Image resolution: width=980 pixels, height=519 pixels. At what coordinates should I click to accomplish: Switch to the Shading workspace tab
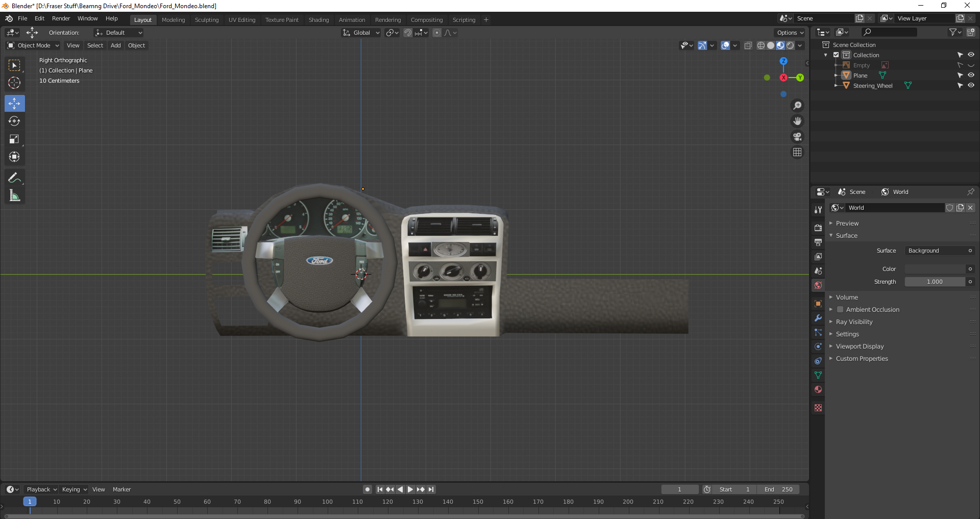point(318,20)
